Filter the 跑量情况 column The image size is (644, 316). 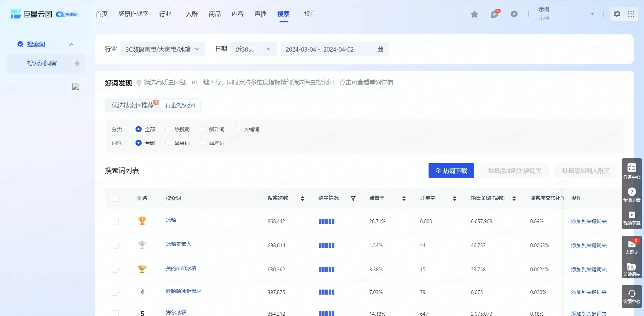(x=353, y=198)
